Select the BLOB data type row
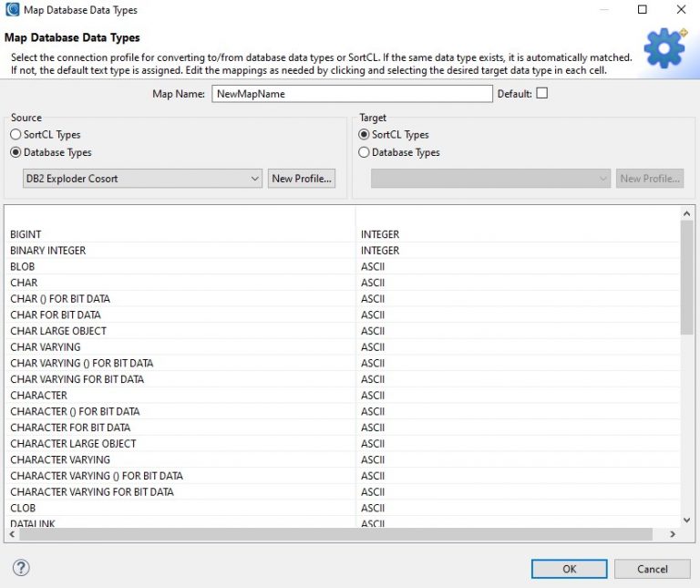The height and width of the screenshot is (588, 700). [24, 266]
